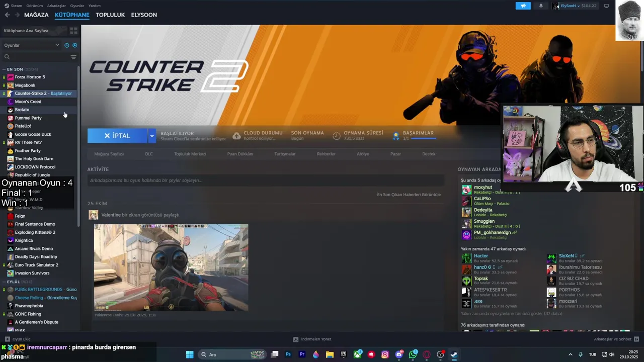Go to the MAĞAZA tab
The width and height of the screenshot is (644, 362).
pos(36,15)
